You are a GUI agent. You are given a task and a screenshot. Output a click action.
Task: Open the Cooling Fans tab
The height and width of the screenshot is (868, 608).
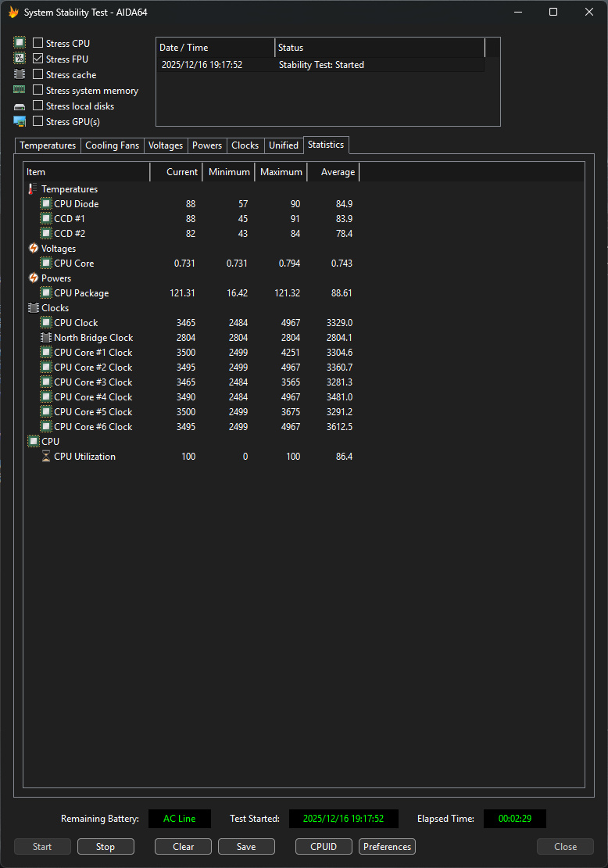coord(112,145)
